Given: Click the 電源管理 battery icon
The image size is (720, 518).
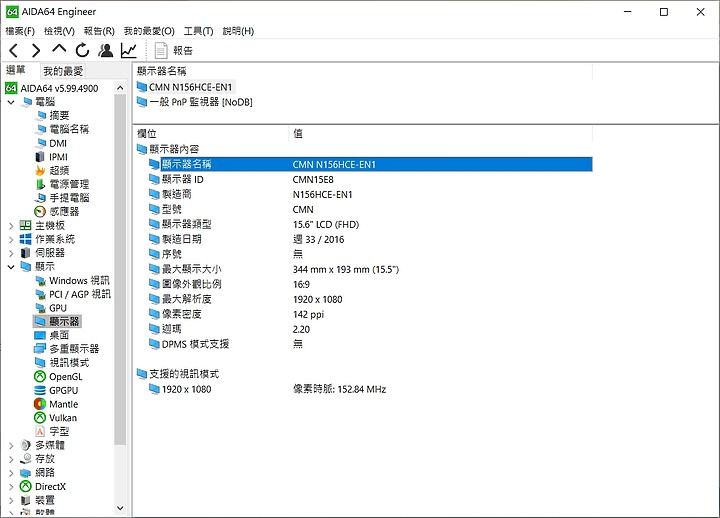Looking at the screenshot, I should (x=40, y=184).
